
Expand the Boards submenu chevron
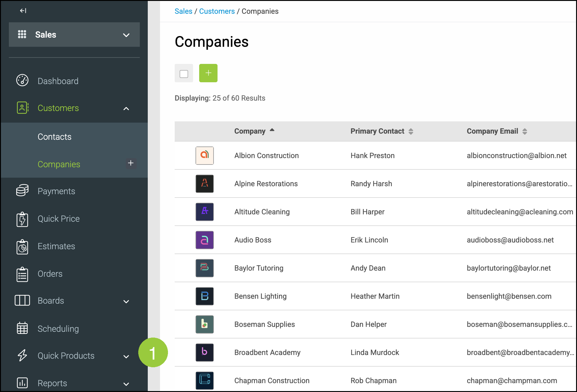(126, 301)
